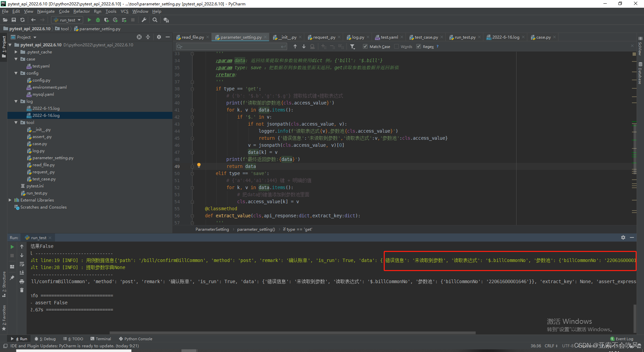Screen dimensions: 644x352
Task: Navigate back with the left arrow icon
Action: tap(33, 20)
